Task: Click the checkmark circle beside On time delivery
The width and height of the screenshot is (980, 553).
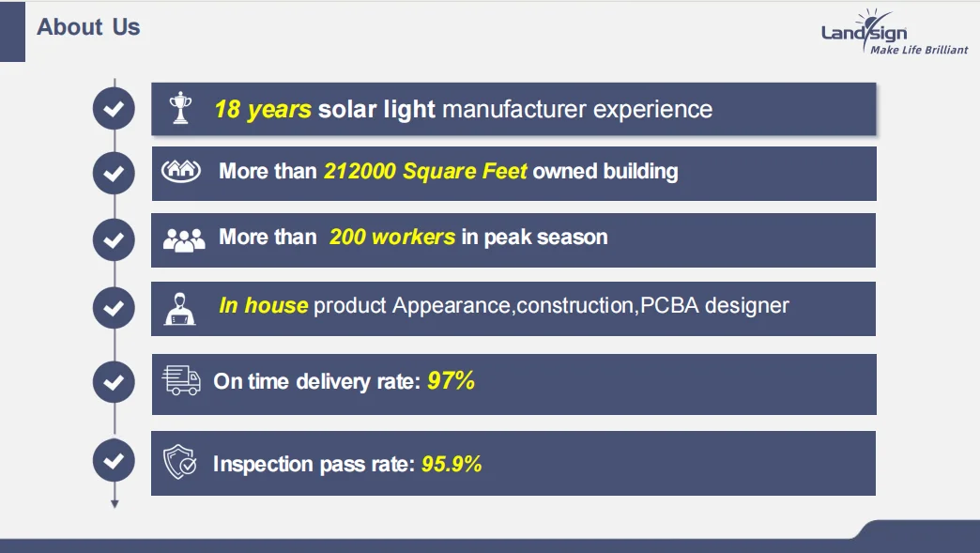Action: click(x=114, y=382)
